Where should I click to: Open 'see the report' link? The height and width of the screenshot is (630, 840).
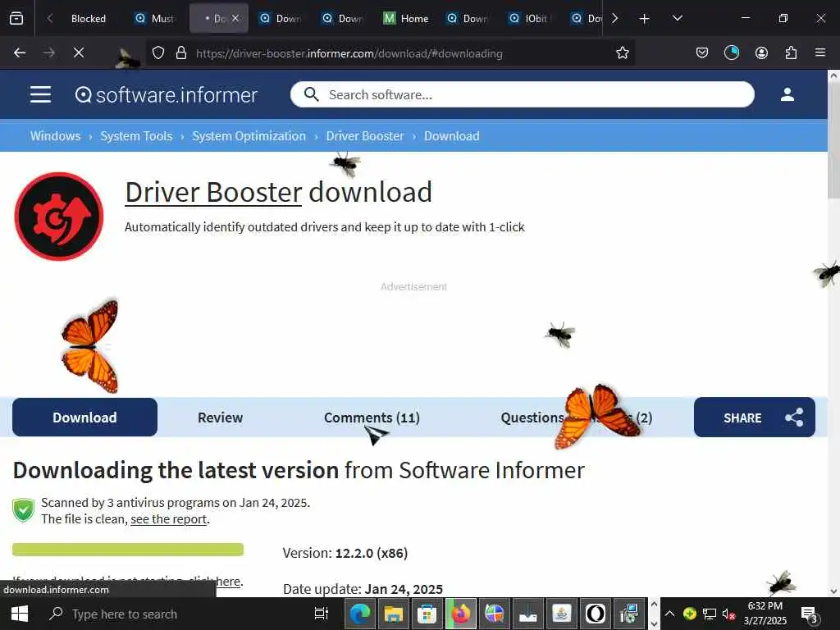[169, 519]
